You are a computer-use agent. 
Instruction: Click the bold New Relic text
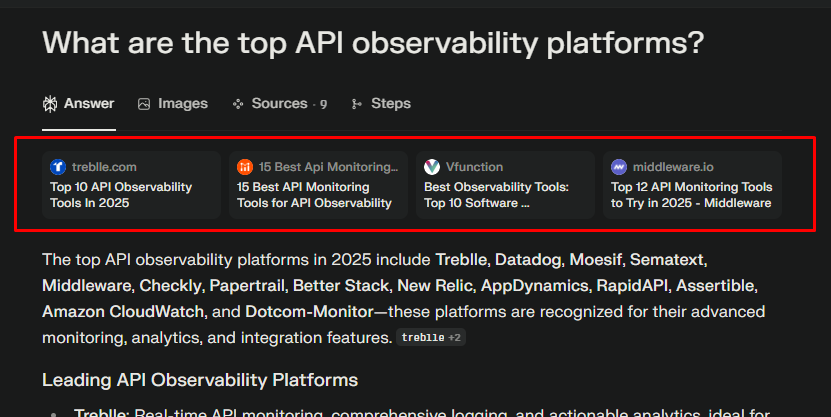435,286
